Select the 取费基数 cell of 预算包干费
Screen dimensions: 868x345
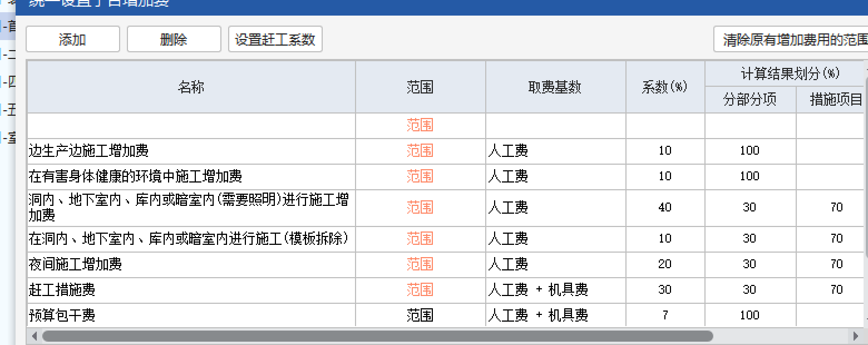coord(555,315)
